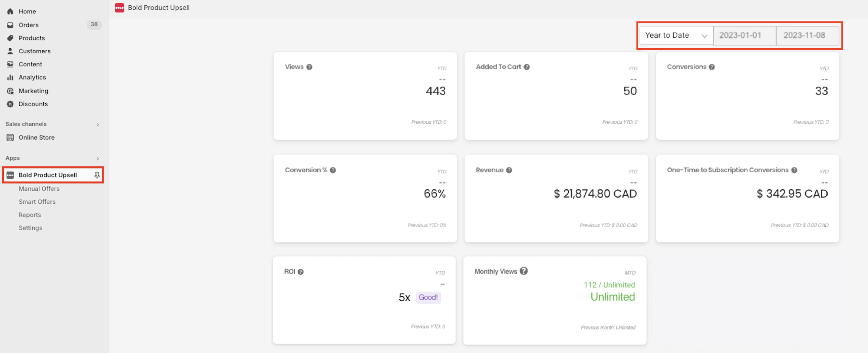The height and width of the screenshot is (353, 868).
Task: Expand the Apps section chevron
Action: coord(98,158)
